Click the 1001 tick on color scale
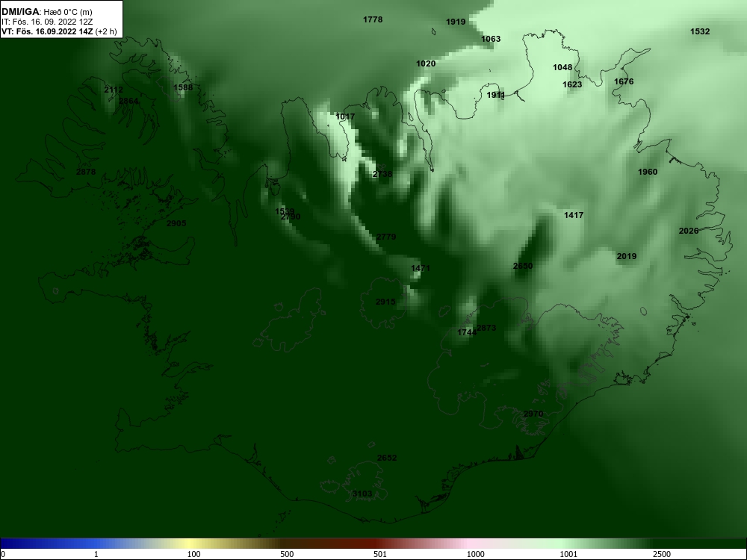The width and height of the screenshot is (747, 560). point(568,554)
